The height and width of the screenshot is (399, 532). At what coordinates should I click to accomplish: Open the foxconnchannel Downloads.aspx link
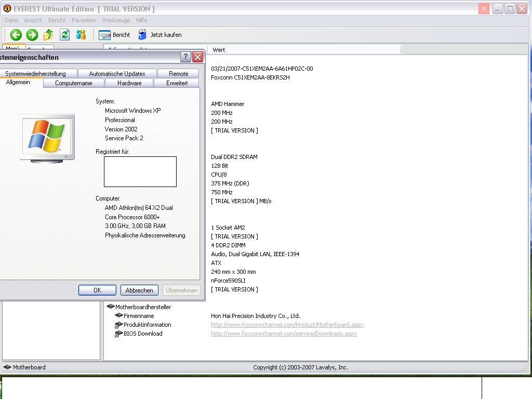click(284, 334)
